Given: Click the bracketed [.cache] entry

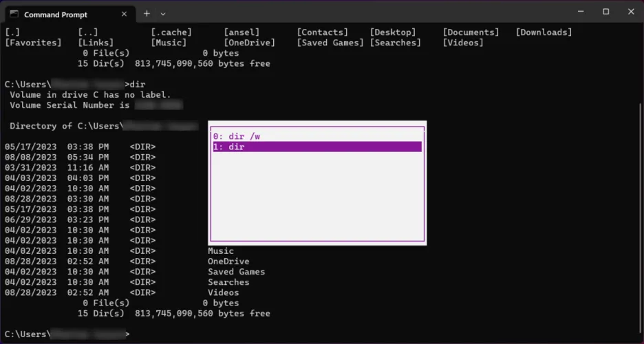Looking at the screenshot, I should pos(171,32).
